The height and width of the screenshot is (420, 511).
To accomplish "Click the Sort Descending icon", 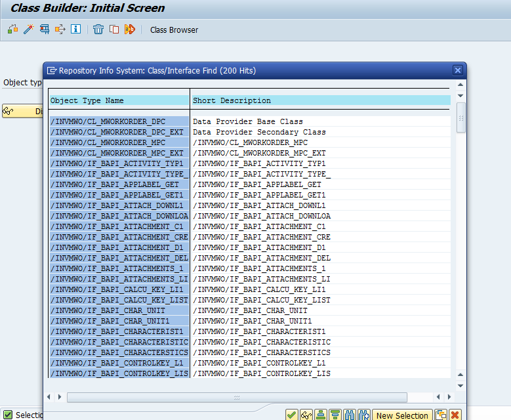I will pos(335,415).
